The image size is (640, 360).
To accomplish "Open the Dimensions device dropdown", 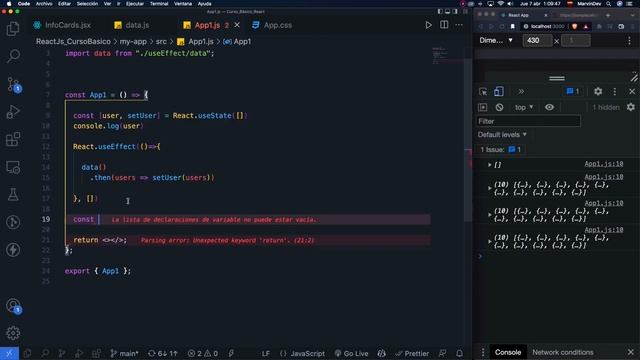I will click(496, 40).
